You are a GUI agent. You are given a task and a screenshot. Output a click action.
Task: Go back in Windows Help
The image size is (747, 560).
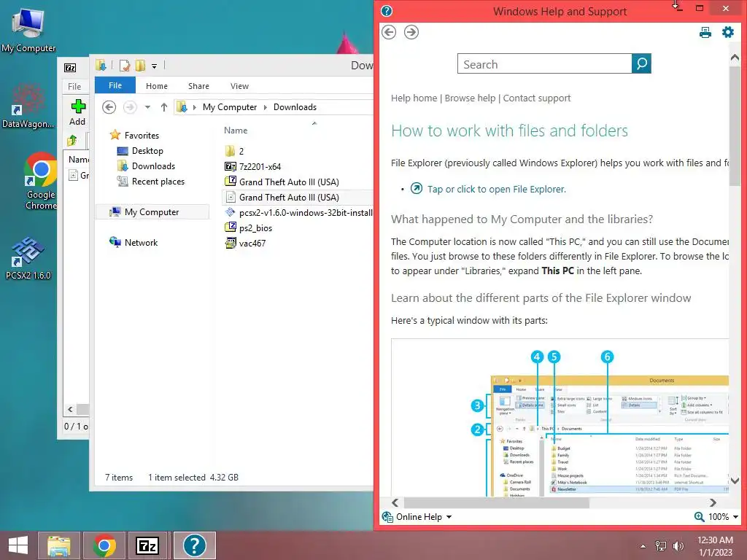coord(389,32)
